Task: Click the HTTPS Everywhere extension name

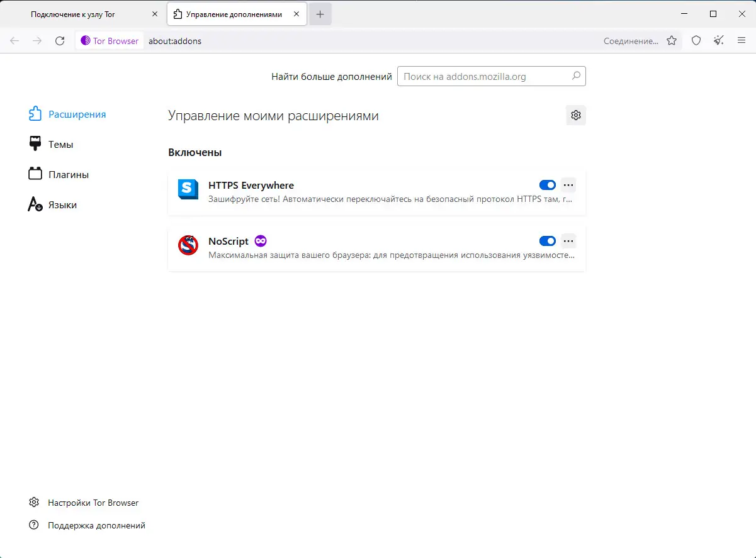Action: tap(251, 185)
